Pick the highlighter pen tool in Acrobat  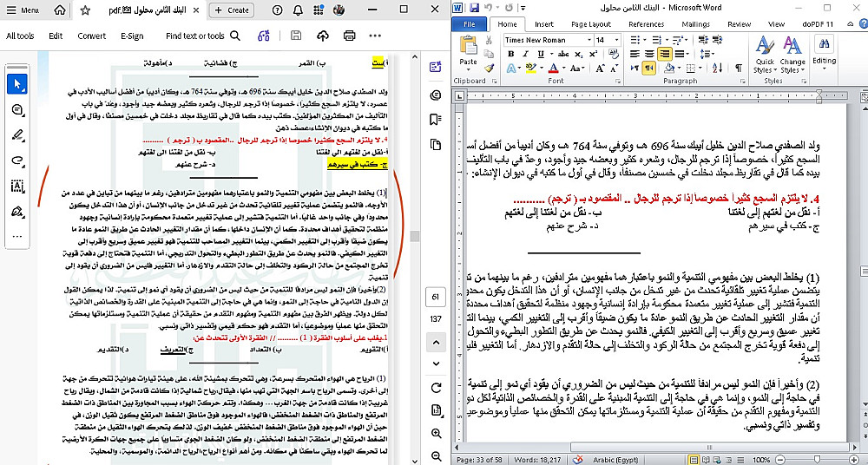coord(17,135)
